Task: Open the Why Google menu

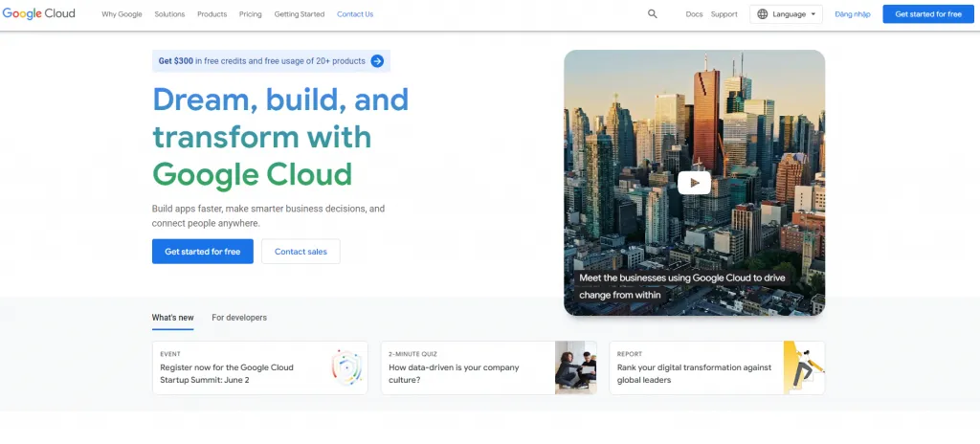Action: coord(122,14)
